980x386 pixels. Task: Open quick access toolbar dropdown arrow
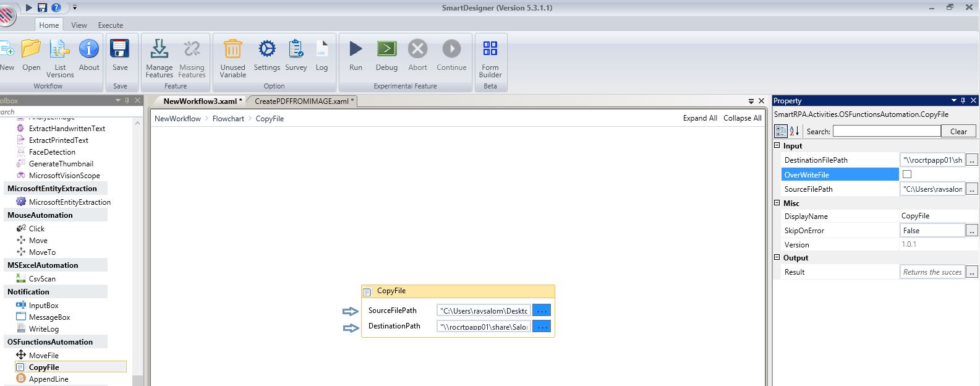coord(75,7)
